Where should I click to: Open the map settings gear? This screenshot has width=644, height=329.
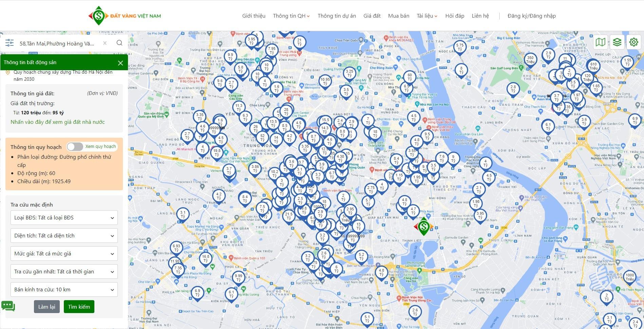(633, 42)
